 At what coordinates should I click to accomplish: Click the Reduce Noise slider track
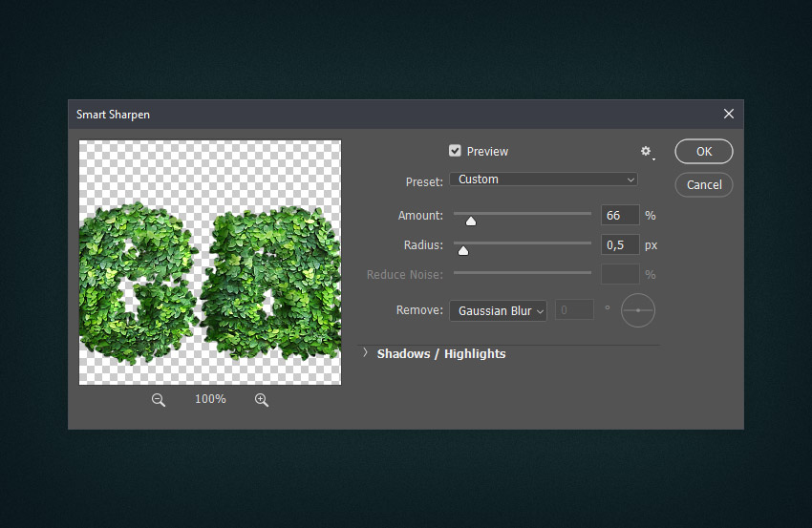click(523, 272)
